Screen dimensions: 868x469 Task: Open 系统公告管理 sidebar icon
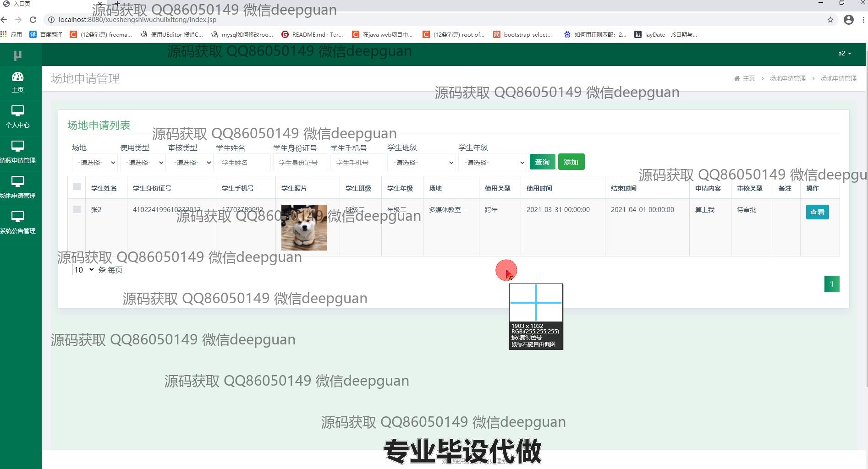17,217
